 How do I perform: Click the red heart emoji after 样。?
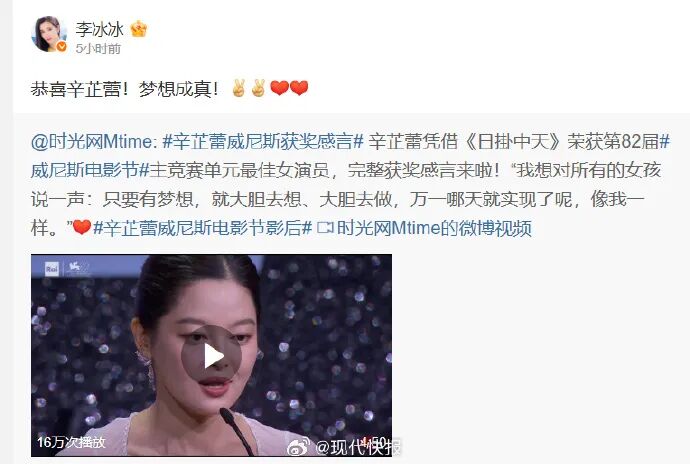click(82, 228)
